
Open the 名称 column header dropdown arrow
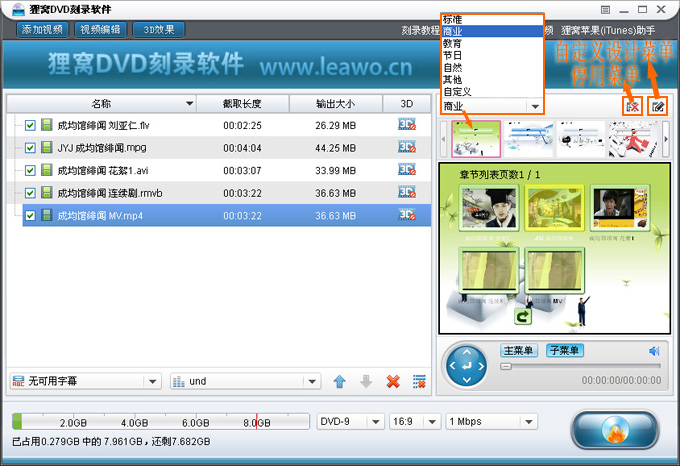pyautogui.click(x=189, y=104)
